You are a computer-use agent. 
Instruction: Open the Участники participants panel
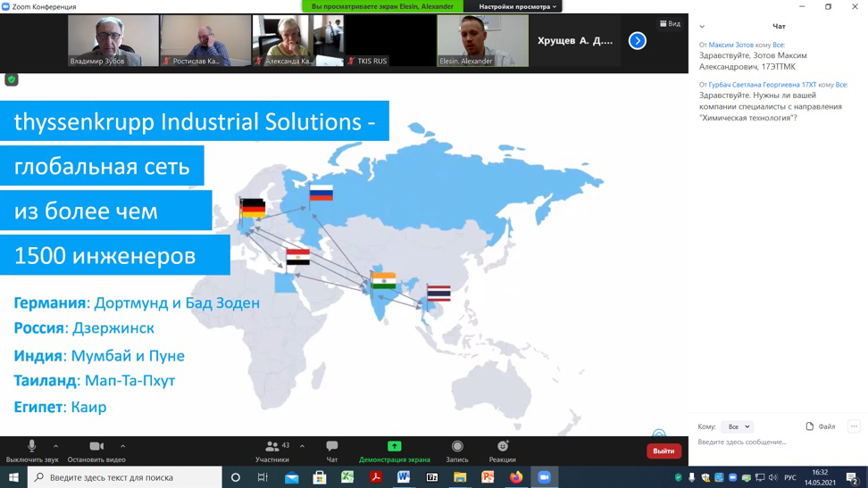point(272,451)
